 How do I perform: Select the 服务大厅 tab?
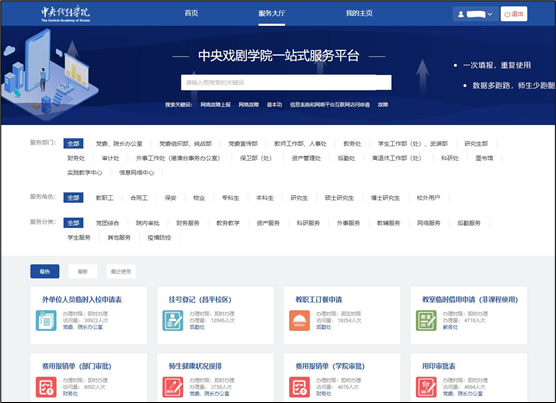pos(272,13)
